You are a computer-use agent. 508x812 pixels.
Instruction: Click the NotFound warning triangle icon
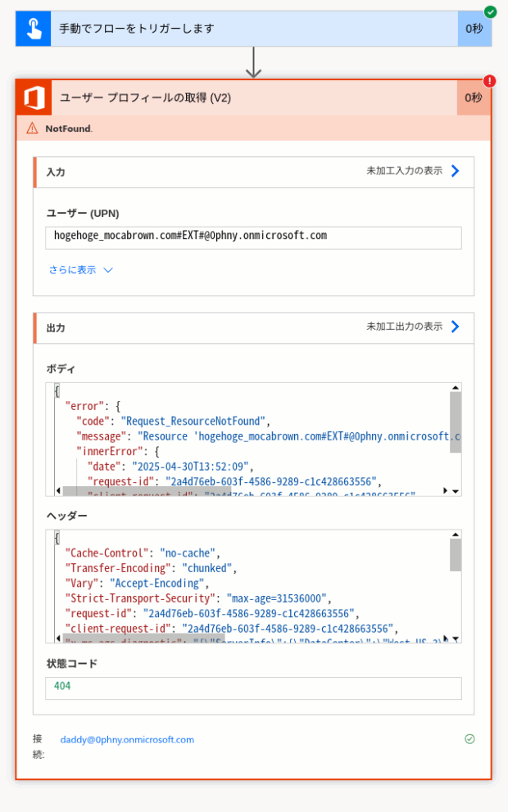[32, 128]
